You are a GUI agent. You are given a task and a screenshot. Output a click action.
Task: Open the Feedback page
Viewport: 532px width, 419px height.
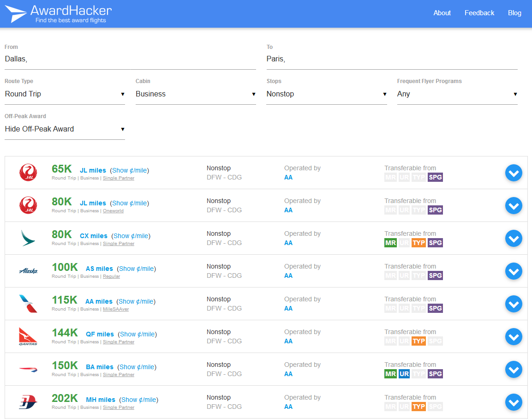(479, 13)
